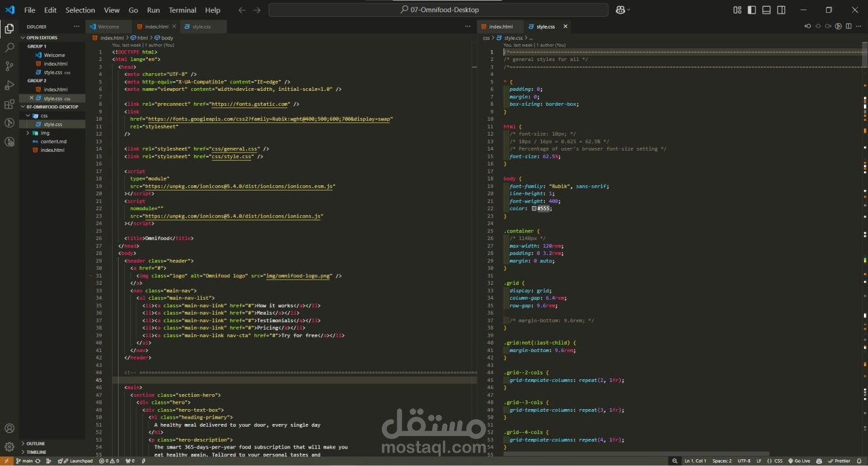Click the Go Live button in status bar
Screen dimensions: 868x466
pyautogui.click(x=799, y=461)
